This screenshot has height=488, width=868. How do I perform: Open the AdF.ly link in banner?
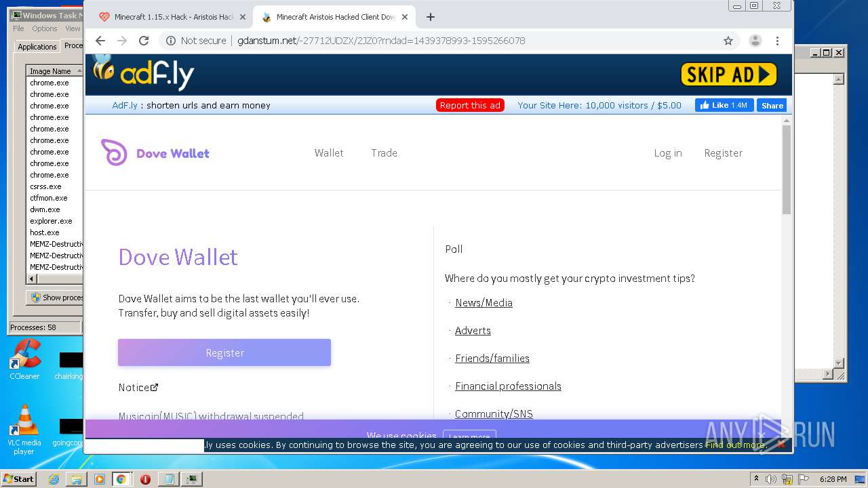coord(125,105)
